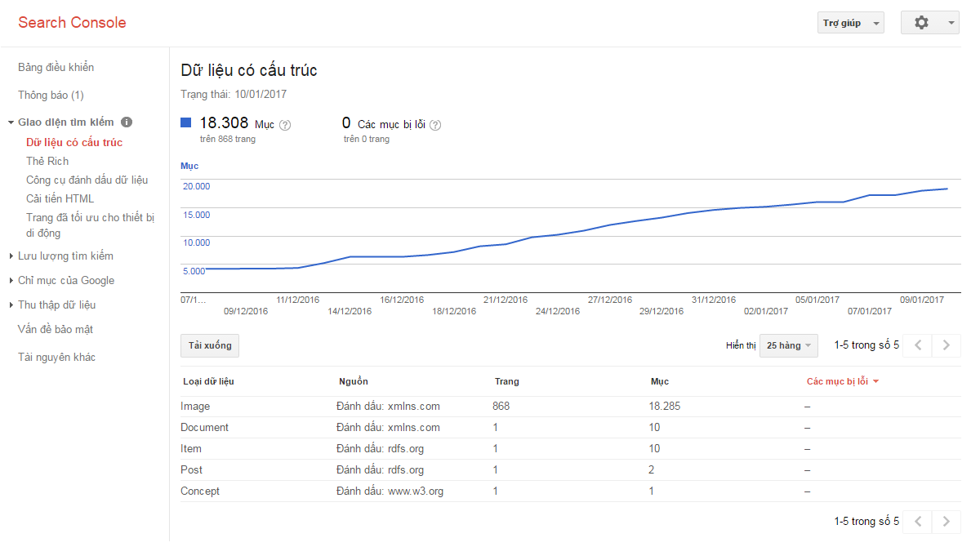Click next page arrow below the table
The height and width of the screenshot is (547, 980).
947,522
